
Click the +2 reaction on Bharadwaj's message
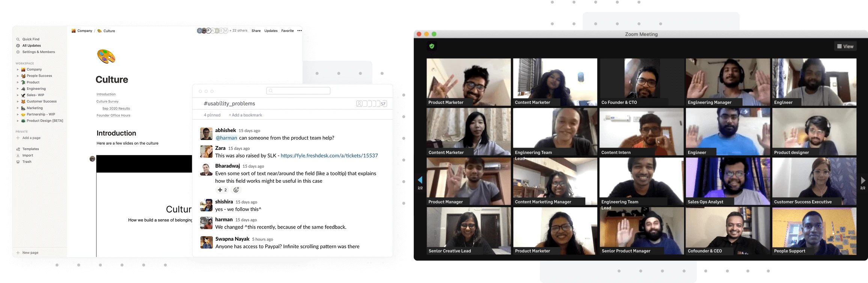point(222,190)
